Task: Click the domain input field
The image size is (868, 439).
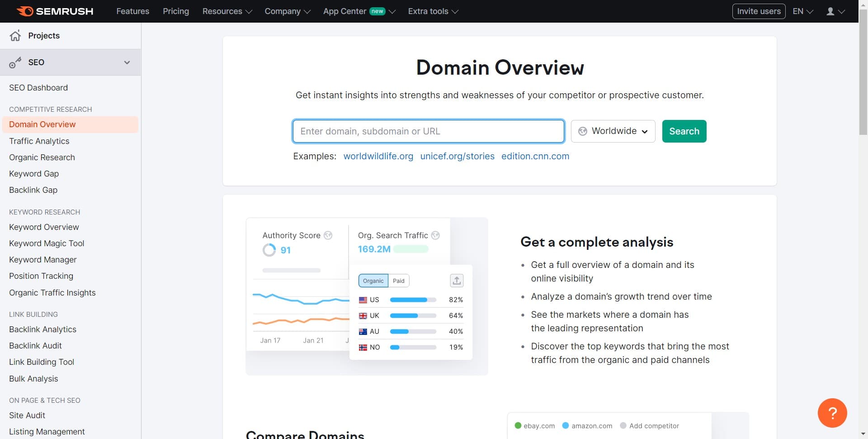Action: point(428,131)
